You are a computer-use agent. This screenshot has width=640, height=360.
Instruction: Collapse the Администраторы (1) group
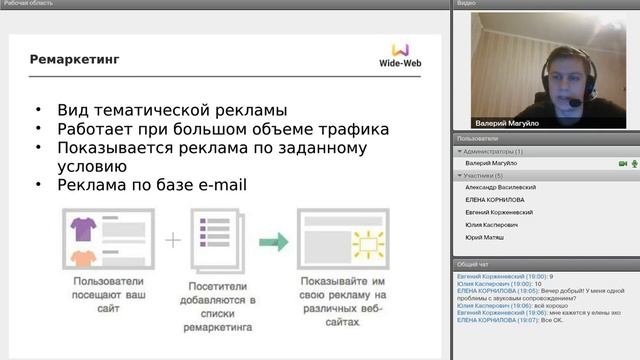click(x=460, y=151)
